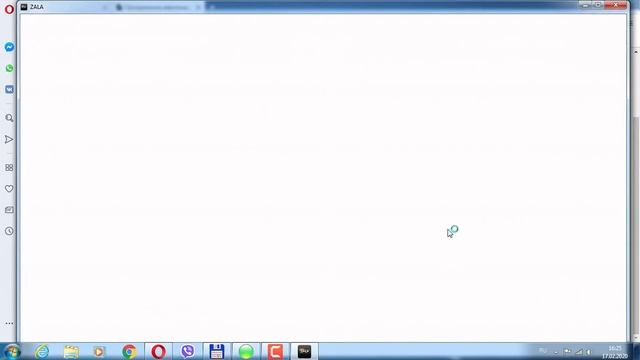Open My Flow send icon in sidebar
Viewport: 640px width, 360px height.
[x=9, y=140]
